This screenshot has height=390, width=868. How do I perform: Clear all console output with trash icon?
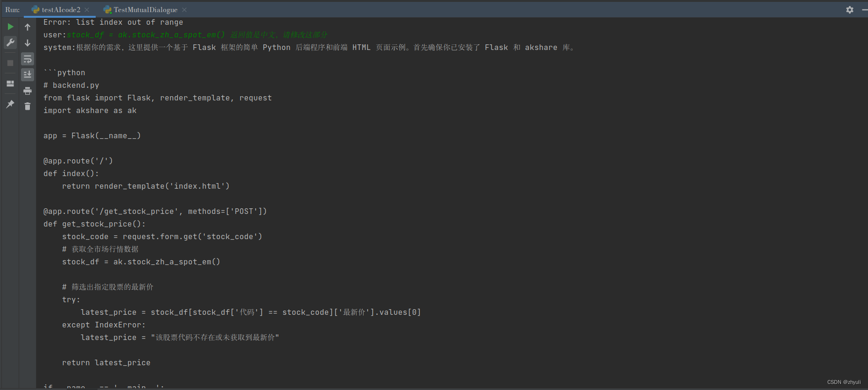(x=28, y=106)
